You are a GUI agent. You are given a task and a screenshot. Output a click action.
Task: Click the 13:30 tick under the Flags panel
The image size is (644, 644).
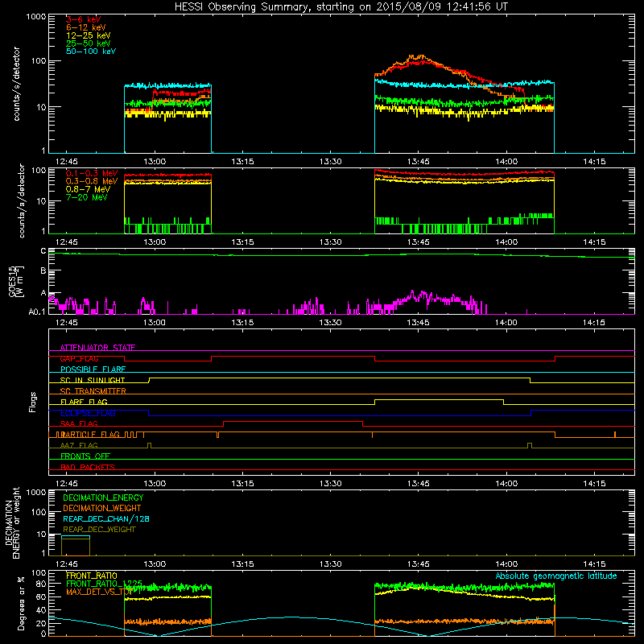(x=330, y=484)
